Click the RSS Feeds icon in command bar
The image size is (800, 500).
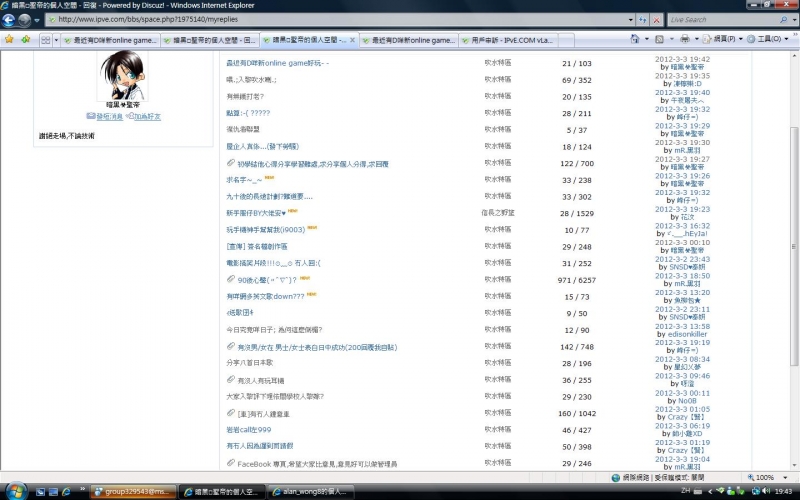pyautogui.click(x=659, y=39)
